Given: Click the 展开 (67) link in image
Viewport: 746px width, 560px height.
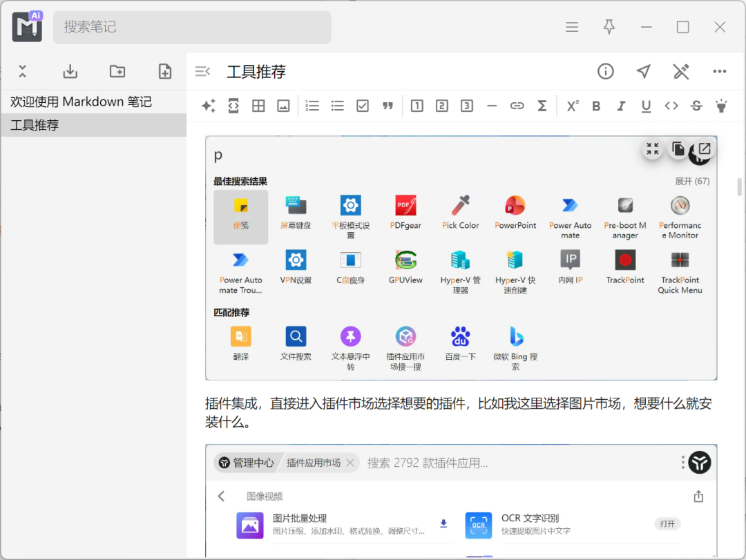Looking at the screenshot, I should click(692, 182).
